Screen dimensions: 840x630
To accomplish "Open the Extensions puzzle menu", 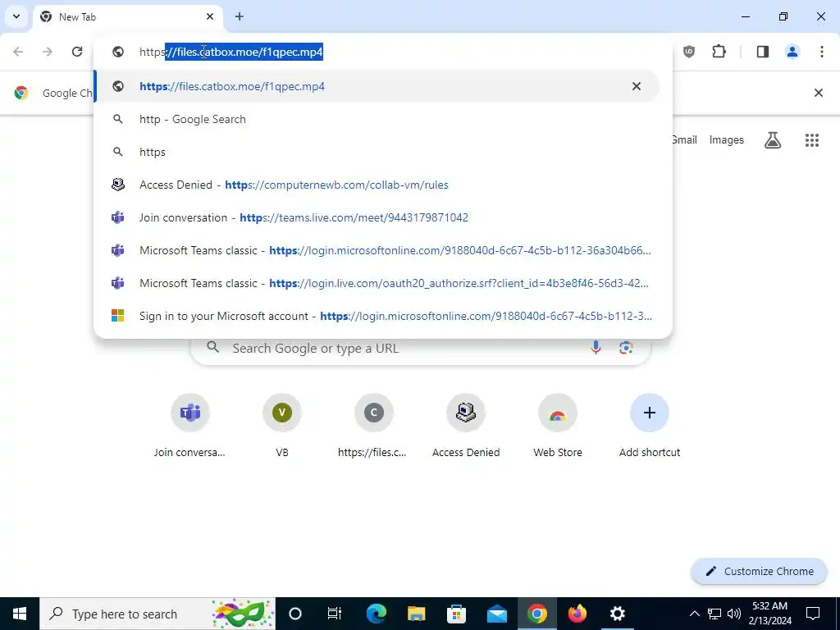I will [x=719, y=52].
